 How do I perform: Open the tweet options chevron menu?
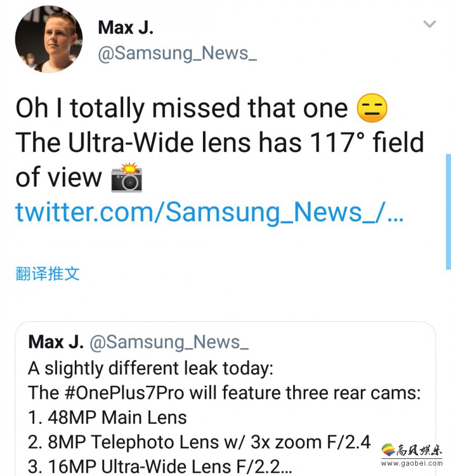click(x=430, y=24)
